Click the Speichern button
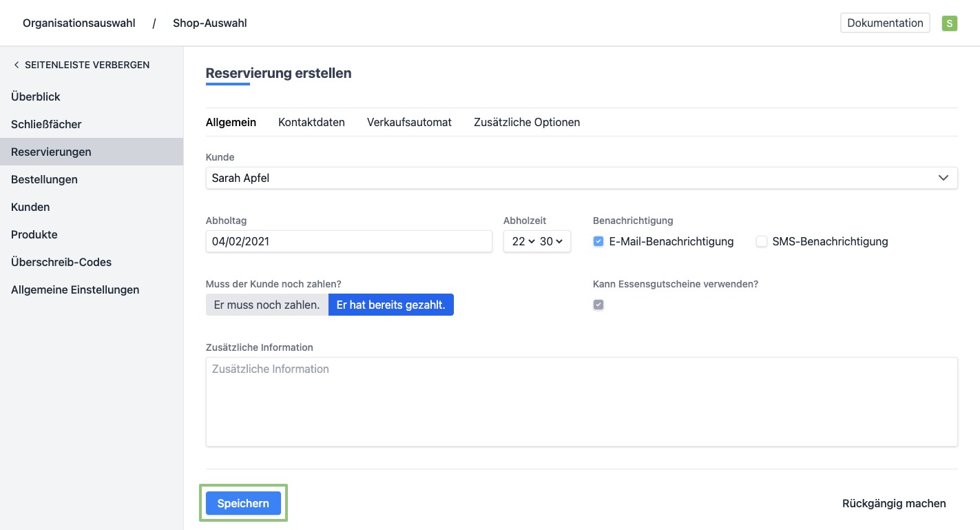 coord(243,503)
